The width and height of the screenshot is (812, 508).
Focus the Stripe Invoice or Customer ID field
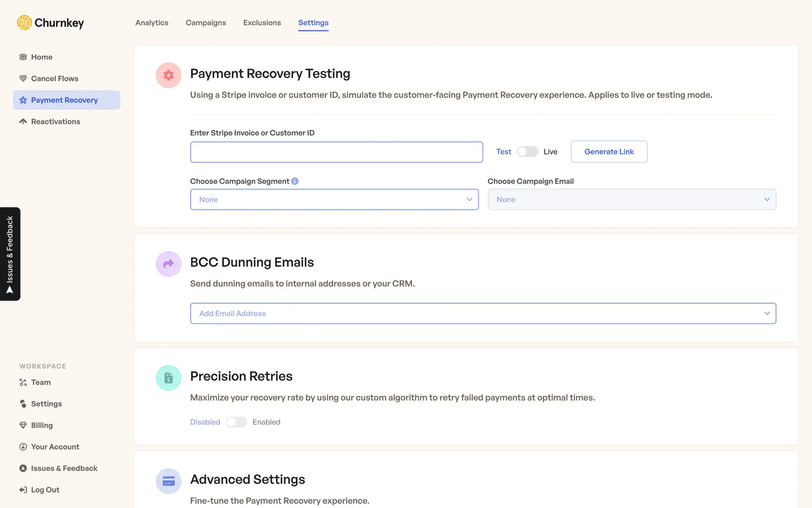pyautogui.click(x=336, y=152)
